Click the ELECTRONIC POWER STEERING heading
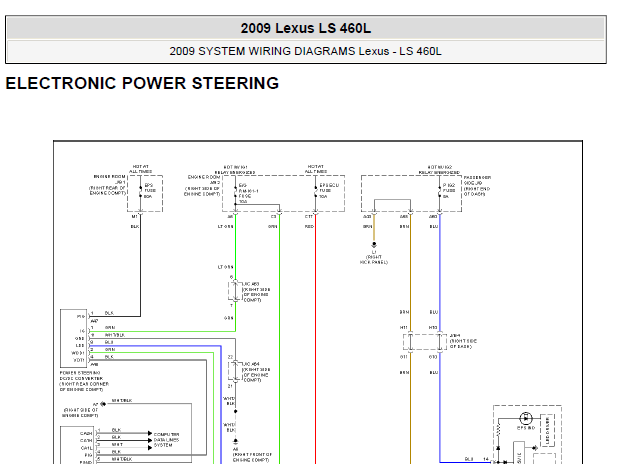The width and height of the screenshot is (628, 464). pos(142,83)
